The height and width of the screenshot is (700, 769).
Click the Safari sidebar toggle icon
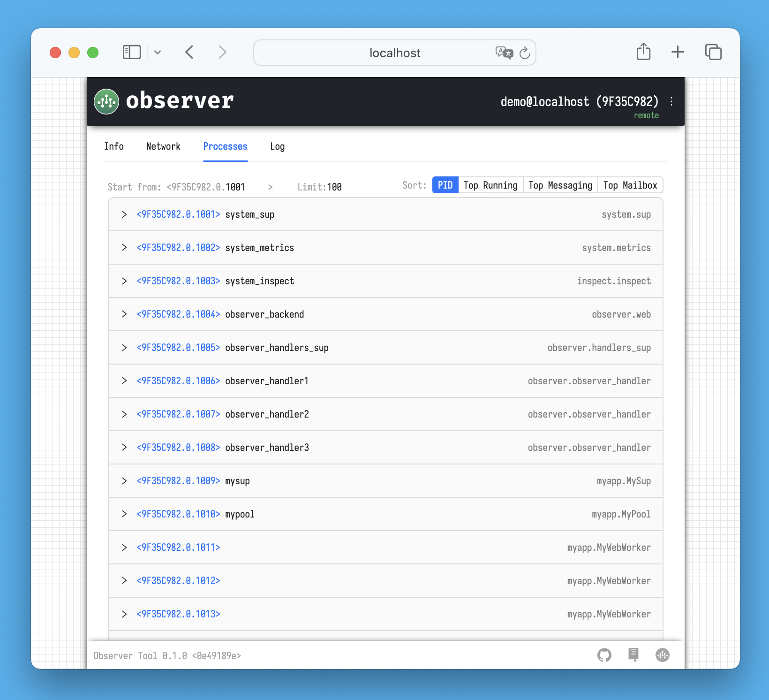[x=132, y=52]
